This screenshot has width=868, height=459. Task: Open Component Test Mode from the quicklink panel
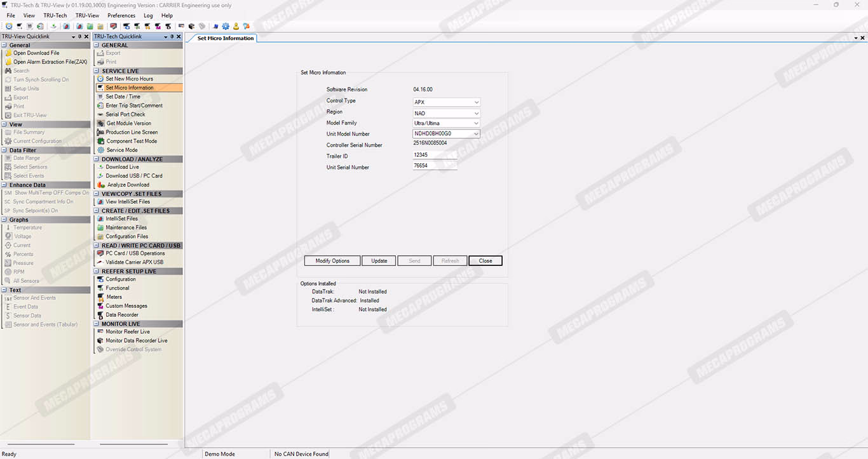131,141
